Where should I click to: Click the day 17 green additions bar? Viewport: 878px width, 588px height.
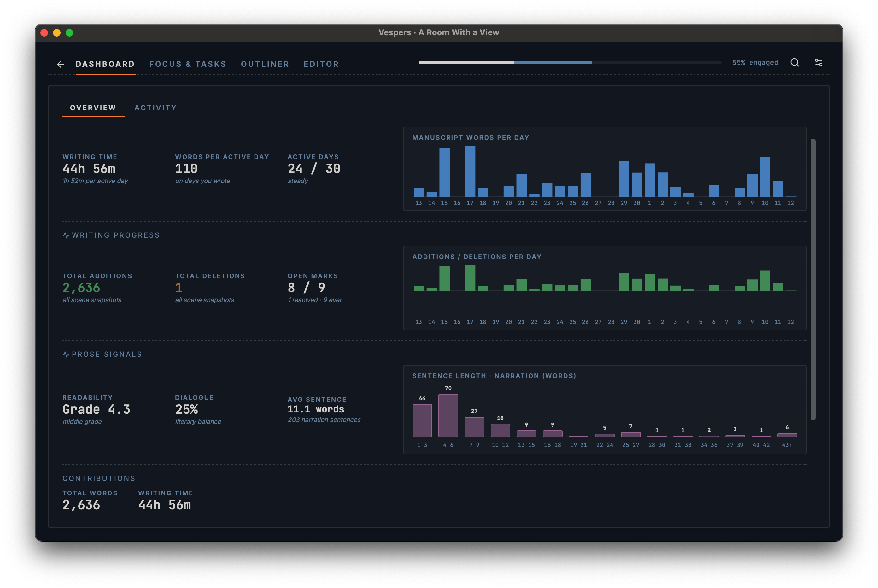coord(470,278)
